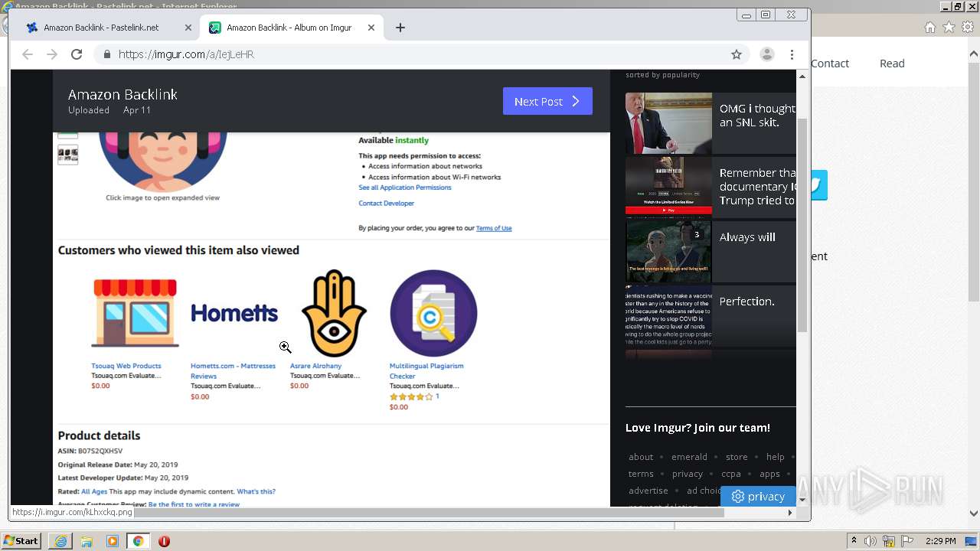
Task: Open Imgur 'terms' footer link
Action: coord(641,474)
